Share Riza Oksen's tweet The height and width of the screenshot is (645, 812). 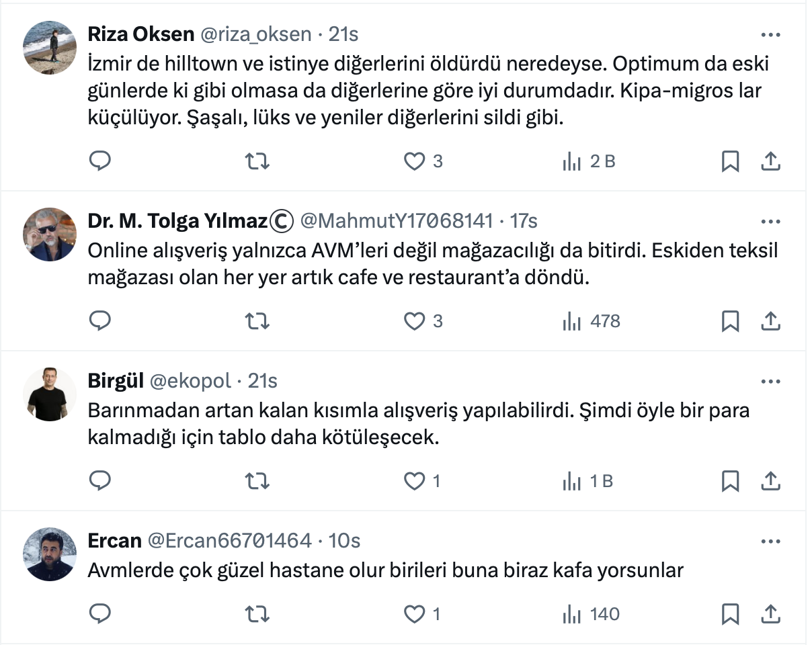(770, 161)
